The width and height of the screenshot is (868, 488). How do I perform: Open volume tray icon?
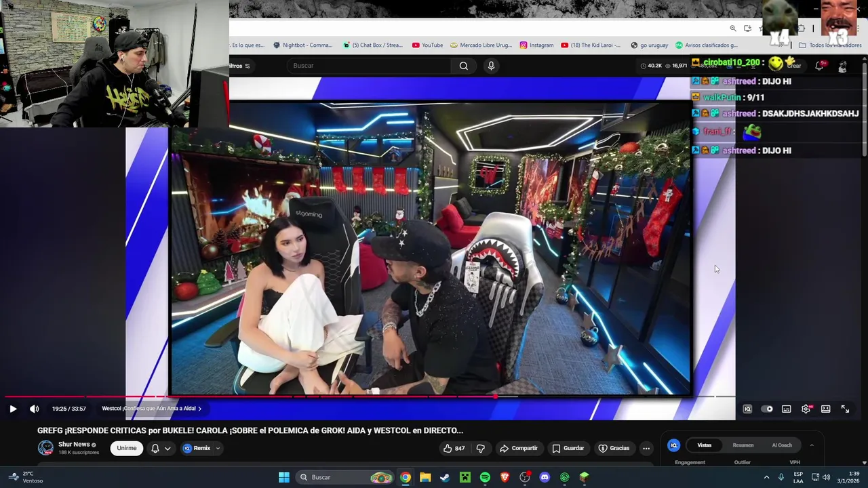point(826,477)
